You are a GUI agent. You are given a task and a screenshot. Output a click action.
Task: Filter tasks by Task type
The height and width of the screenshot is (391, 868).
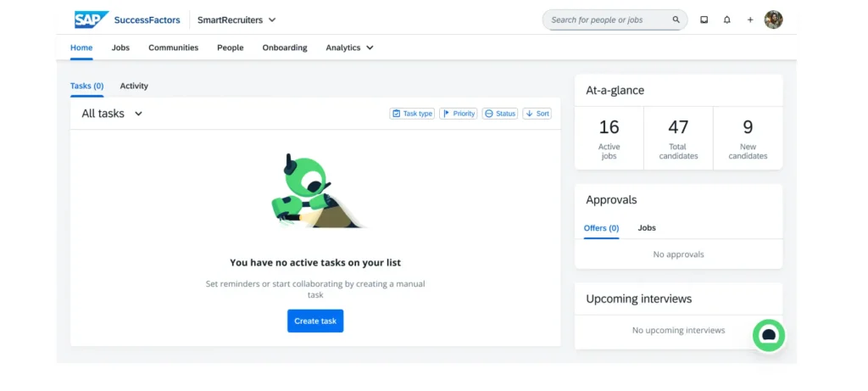tap(412, 114)
